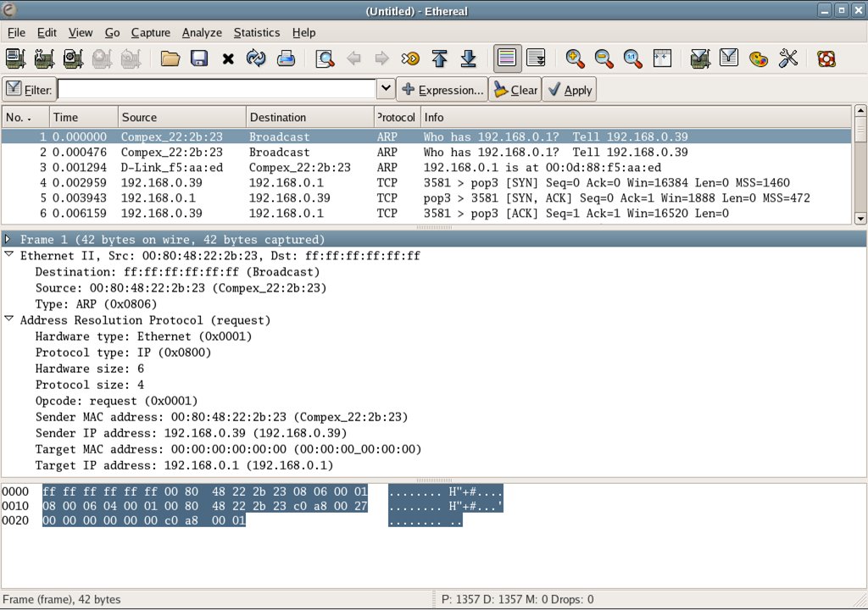Open the coloring rules palette icon
The width and height of the screenshot is (868, 611).
(x=759, y=58)
